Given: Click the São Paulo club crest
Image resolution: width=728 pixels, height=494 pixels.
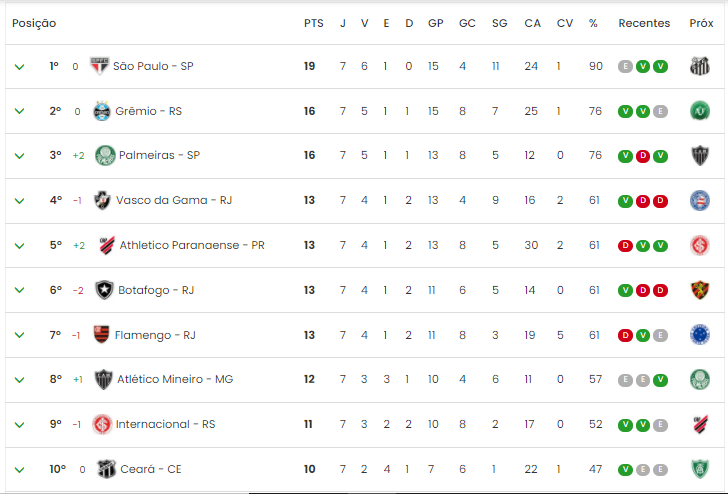Looking at the screenshot, I should point(99,66).
